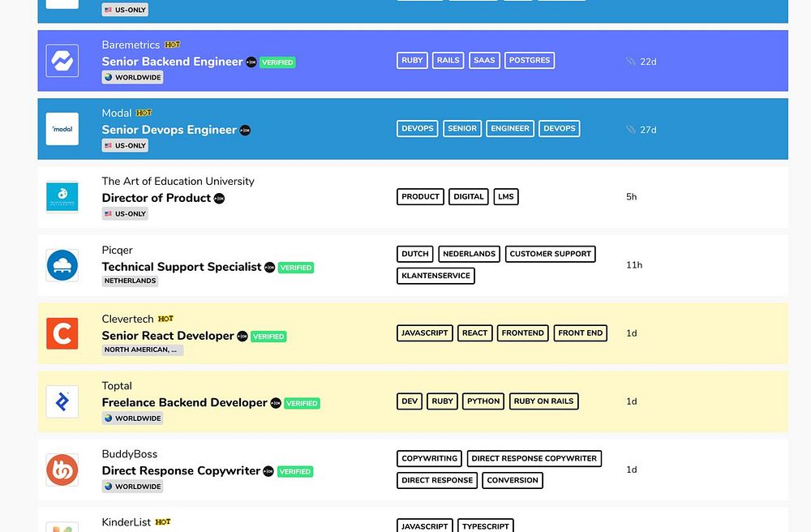Filter by the SENIOR tag in Modal row
The height and width of the screenshot is (532, 811).
(x=462, y=129)
